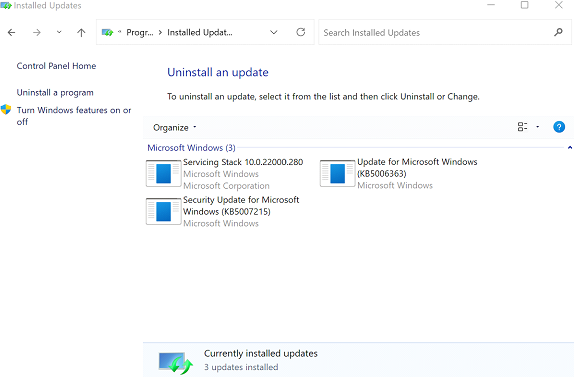Go forward with the right arrow
This screenshot has height=377, width=575.
pyautogui.click(x=37, y=33)
